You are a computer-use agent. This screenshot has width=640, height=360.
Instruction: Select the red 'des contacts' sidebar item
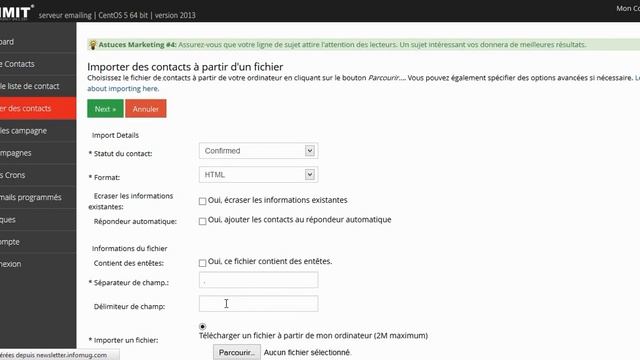[x=38, y=108]
